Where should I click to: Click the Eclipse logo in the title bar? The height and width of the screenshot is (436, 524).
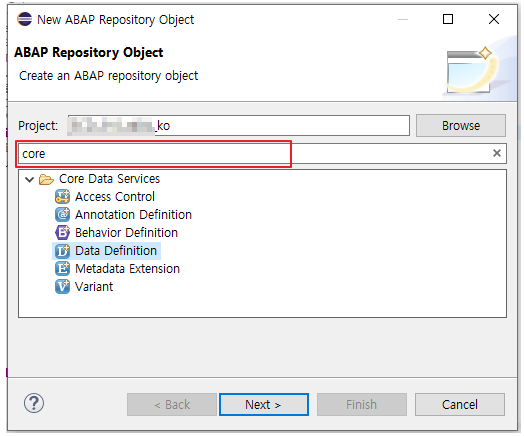click(24, 19)
